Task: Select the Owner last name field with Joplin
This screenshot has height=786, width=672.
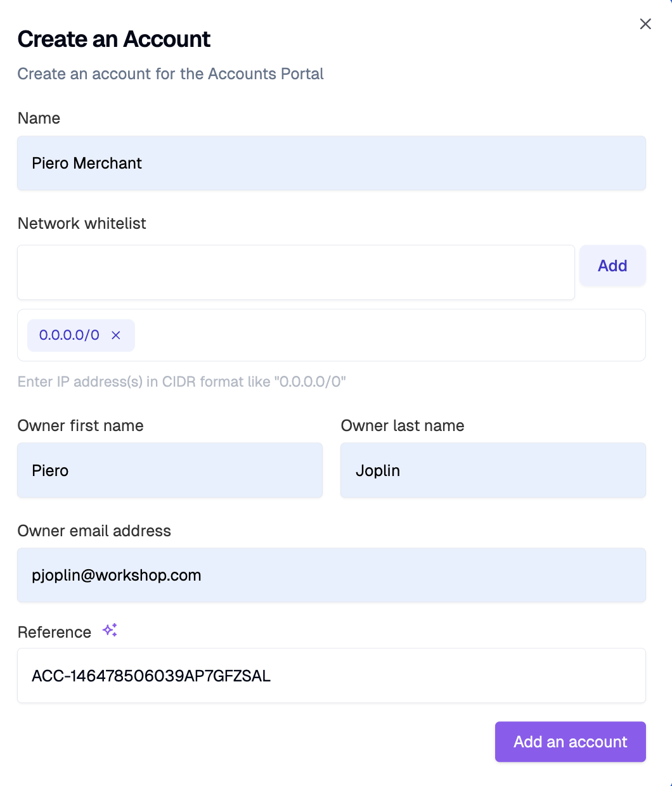Action: [493, 470]
